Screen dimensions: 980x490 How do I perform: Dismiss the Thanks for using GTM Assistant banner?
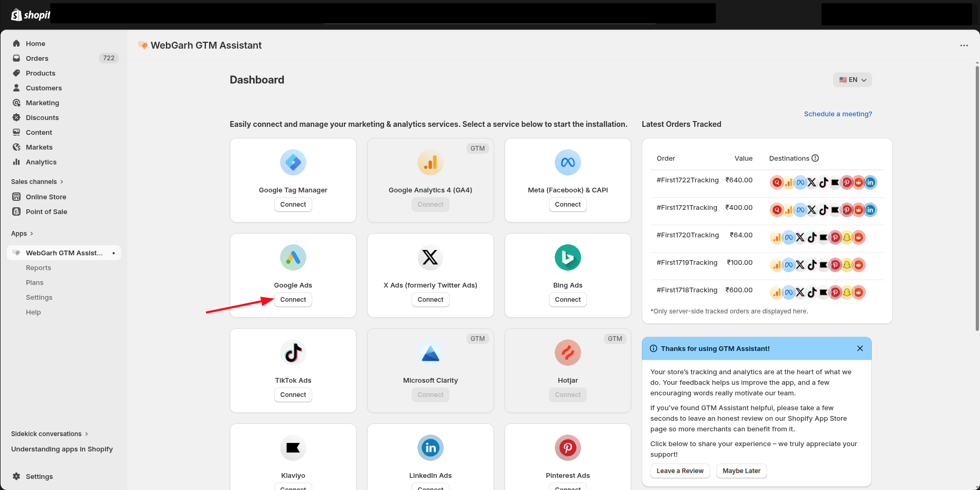pyautogui.click(x=860, y=348)
